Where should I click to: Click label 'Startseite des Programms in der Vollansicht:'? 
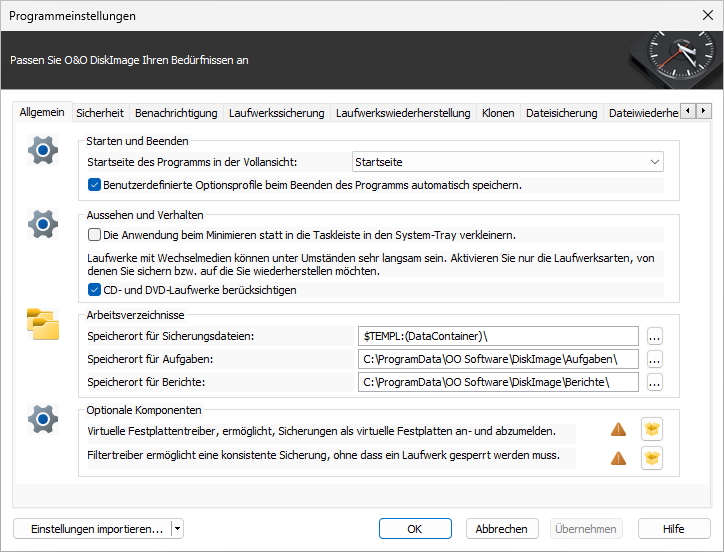(x=192, y=162)
